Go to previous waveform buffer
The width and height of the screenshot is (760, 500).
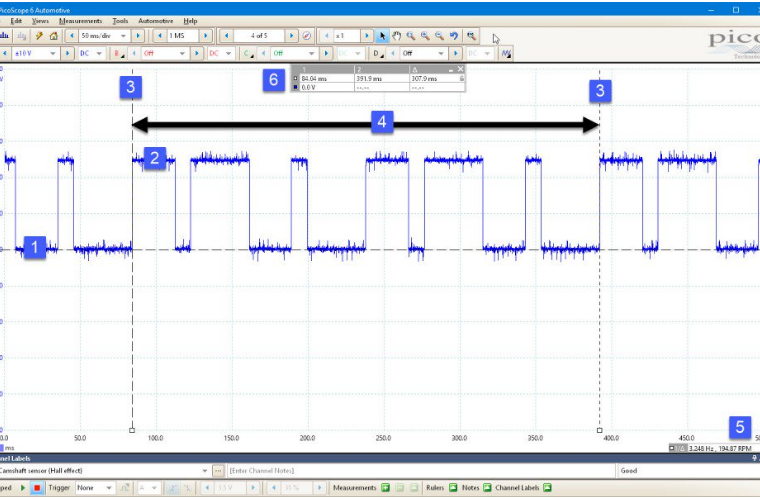pyautogui.click(x=226, y=36)
